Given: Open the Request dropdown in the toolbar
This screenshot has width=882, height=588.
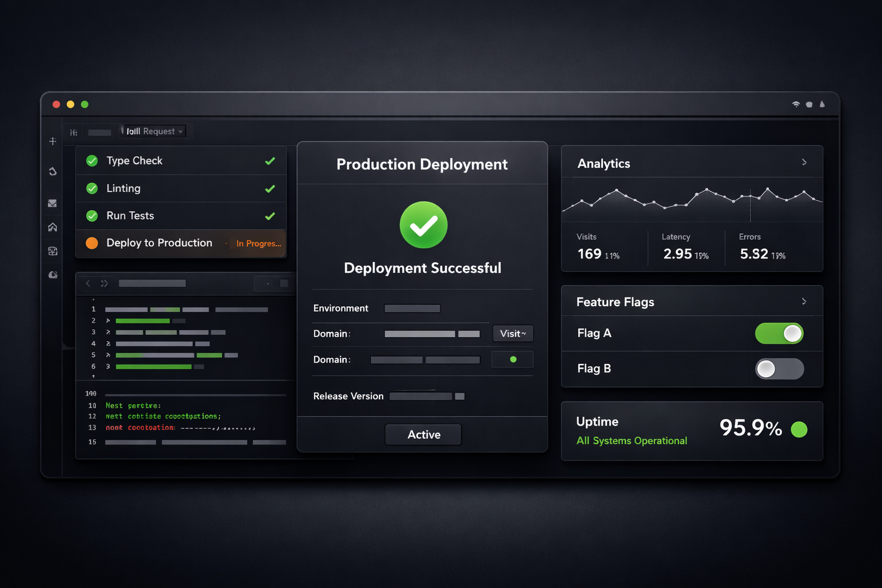Looking at the screenshot, I should click(153, 131).
